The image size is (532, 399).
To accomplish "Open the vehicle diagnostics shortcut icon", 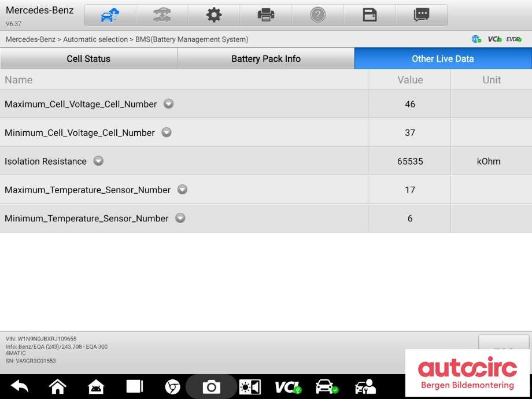I will pos(327,387).
